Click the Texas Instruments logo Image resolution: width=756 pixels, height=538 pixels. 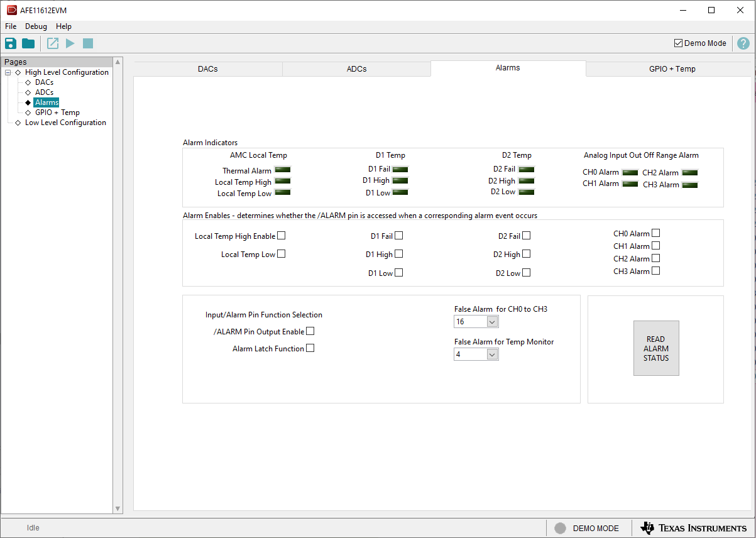tap(694, 528)
